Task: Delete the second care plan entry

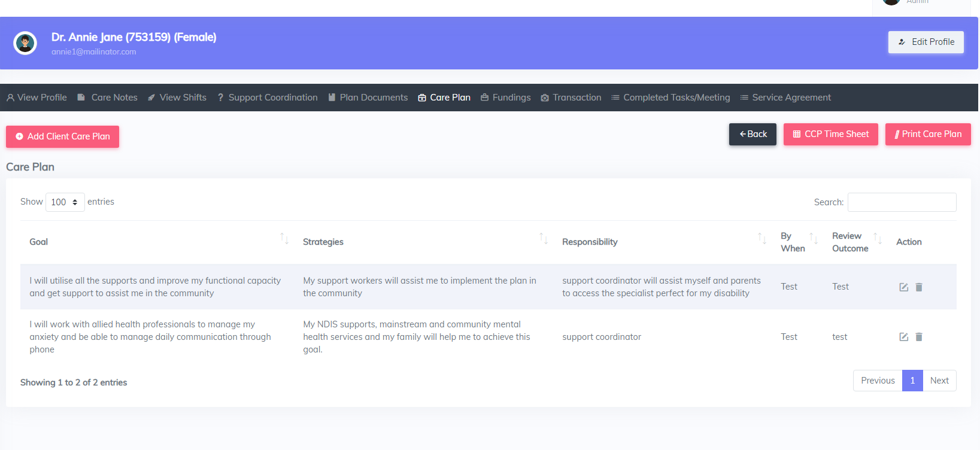Action: (919, 337)
